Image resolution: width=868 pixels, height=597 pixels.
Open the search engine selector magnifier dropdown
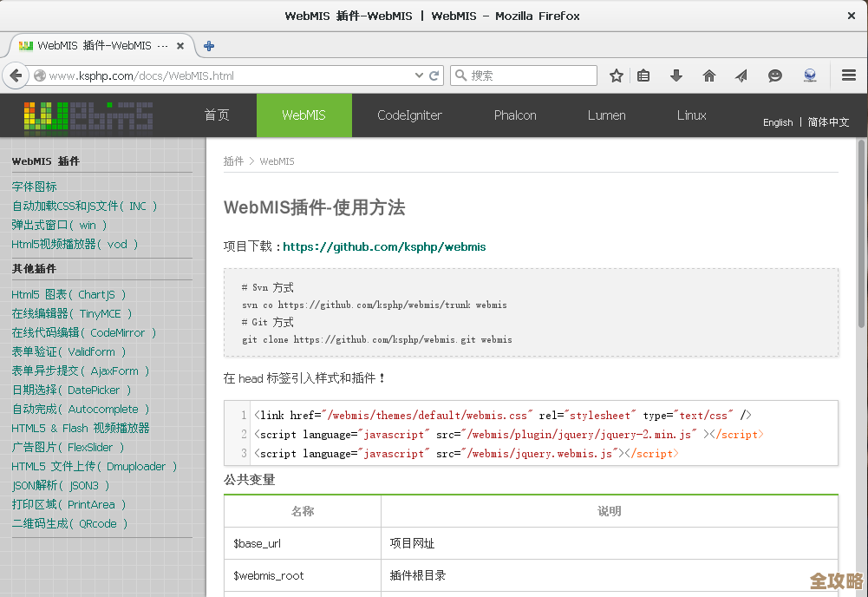(460, 75)
